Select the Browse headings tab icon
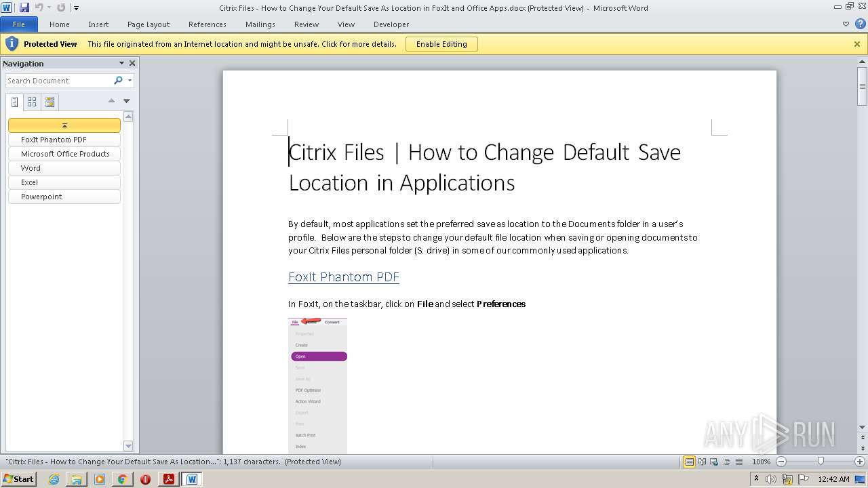 [x=14, y=102]
